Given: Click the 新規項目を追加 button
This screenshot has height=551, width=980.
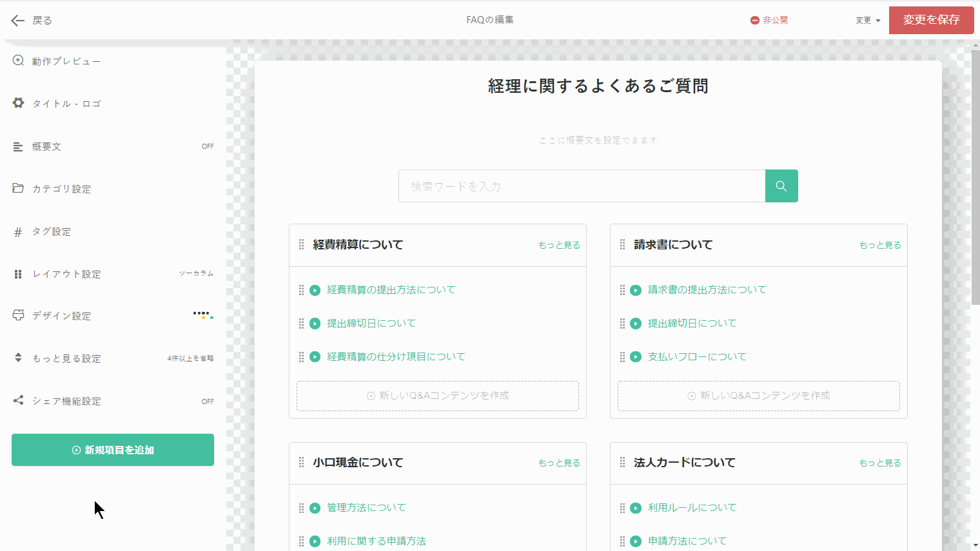Looking at the screenshot, I should pyautogui.click(x=113, y=450).
